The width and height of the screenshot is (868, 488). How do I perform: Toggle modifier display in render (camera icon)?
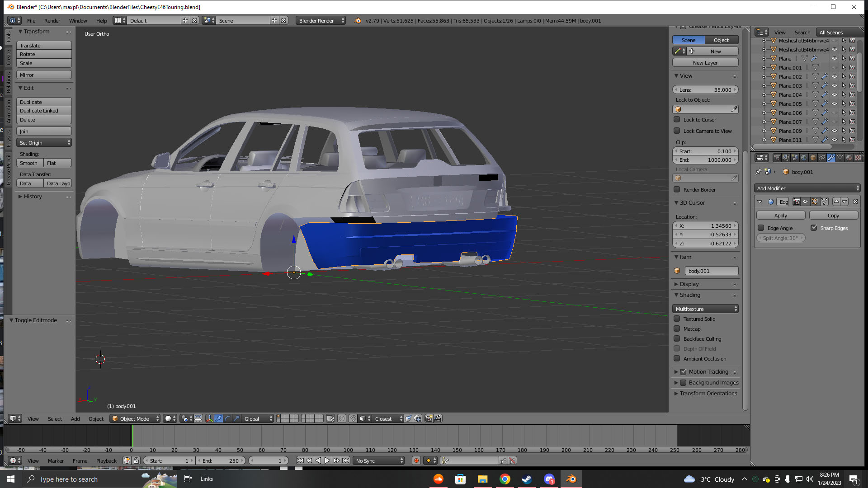pos(797,202)
